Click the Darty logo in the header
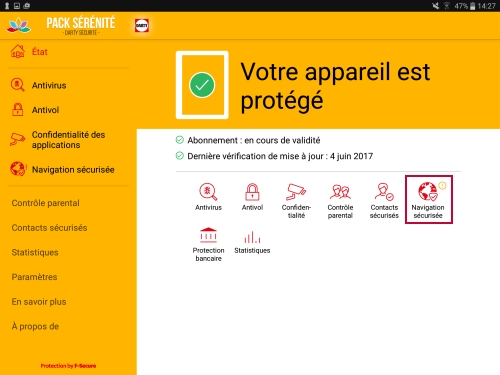 click(x=142, y=26)
